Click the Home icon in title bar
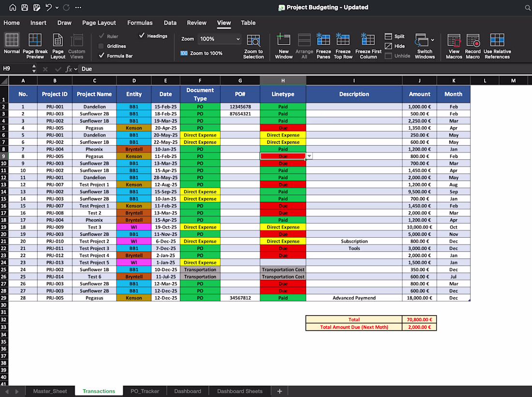The height and width of the screenshot is (397, 532). [x=13, y=7]
